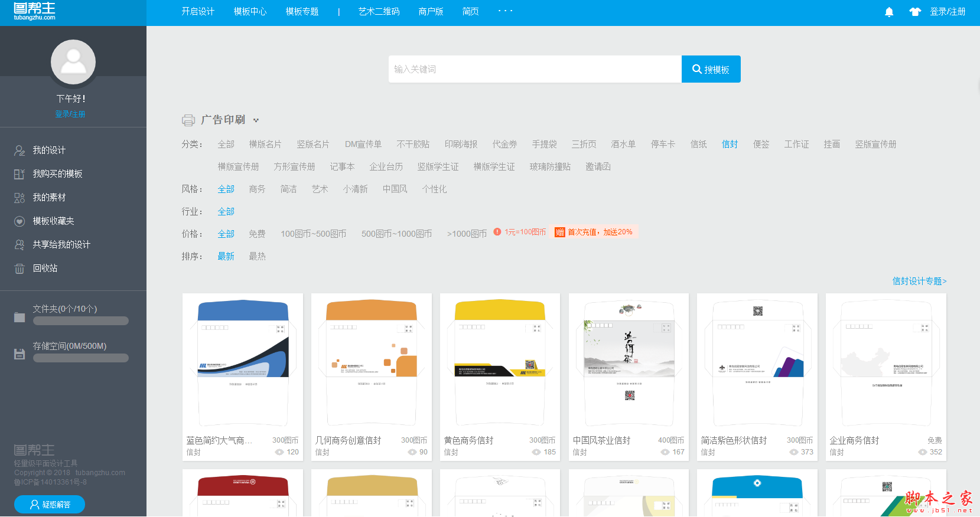Sort templates by 最新
Screen dimensions: 980x517
226,257
